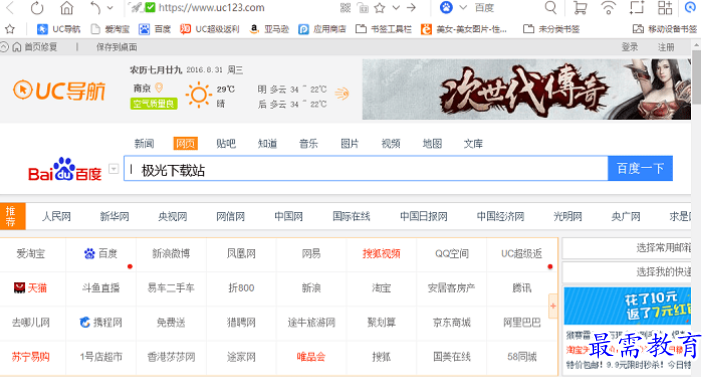Click the magnifier search icon in toolbar

551,8
